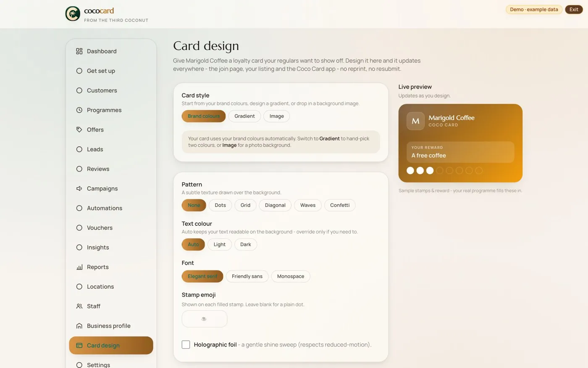
Task: Click the Dashboard grid icon
Action: [79, 51]
